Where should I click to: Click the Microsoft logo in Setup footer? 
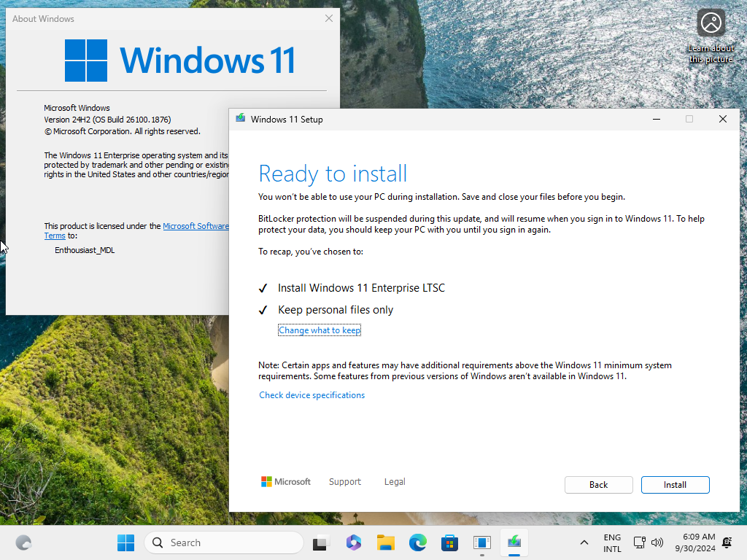point(285,481)
